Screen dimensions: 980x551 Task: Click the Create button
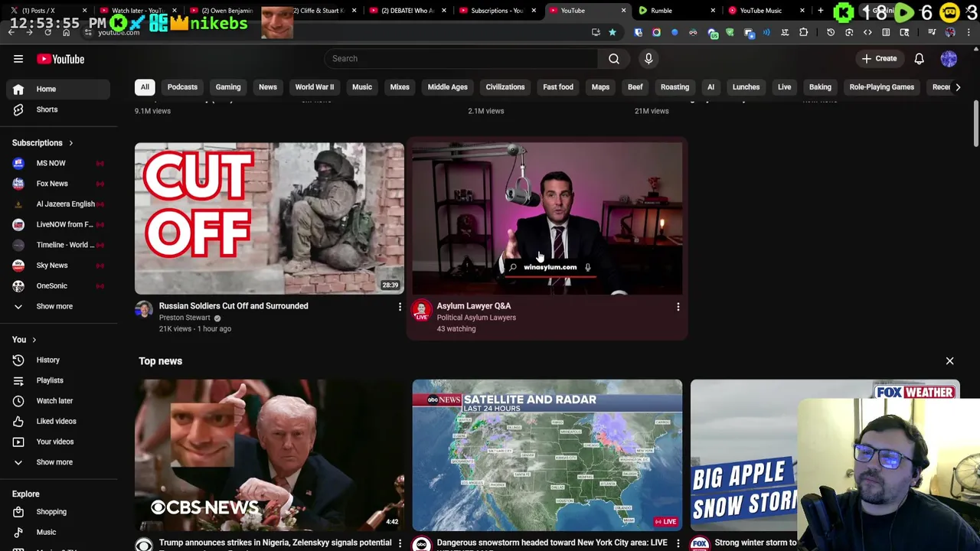[879, 59]
